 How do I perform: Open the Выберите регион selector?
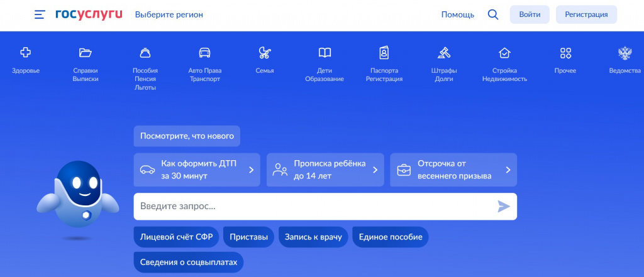pos(169,14)
